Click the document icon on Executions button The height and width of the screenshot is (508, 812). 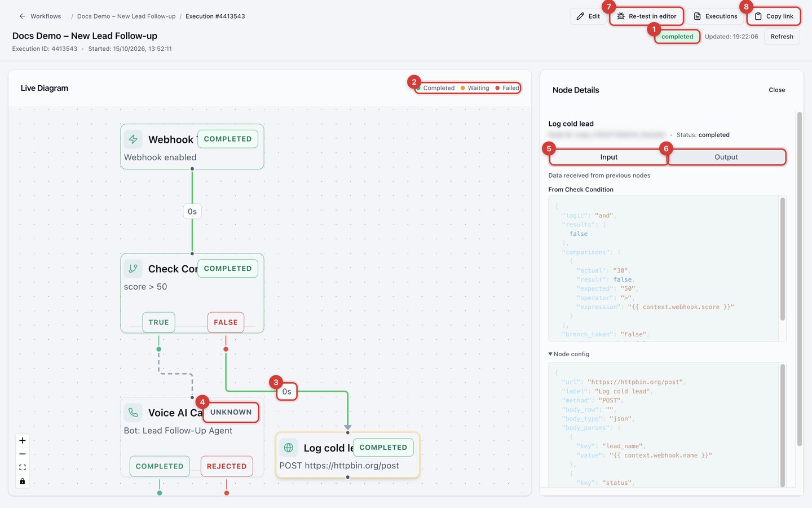click(698, 16)
